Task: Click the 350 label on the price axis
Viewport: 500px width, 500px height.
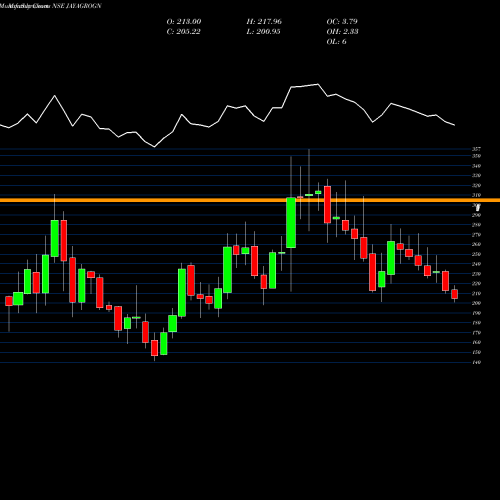Action: click(476, 156)
